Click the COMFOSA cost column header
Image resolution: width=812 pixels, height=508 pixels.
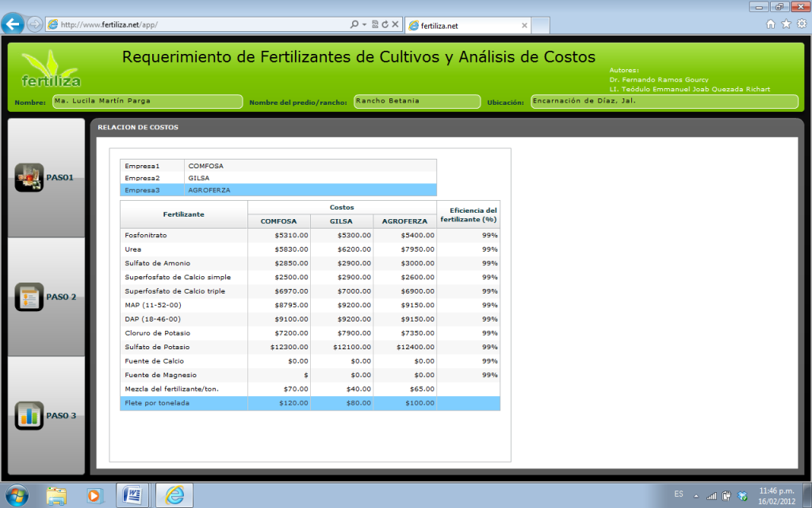click(278, 221)
